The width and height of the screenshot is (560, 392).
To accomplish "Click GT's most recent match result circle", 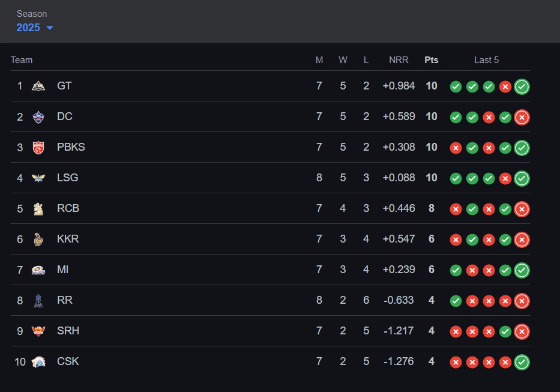I will [522, 86].
